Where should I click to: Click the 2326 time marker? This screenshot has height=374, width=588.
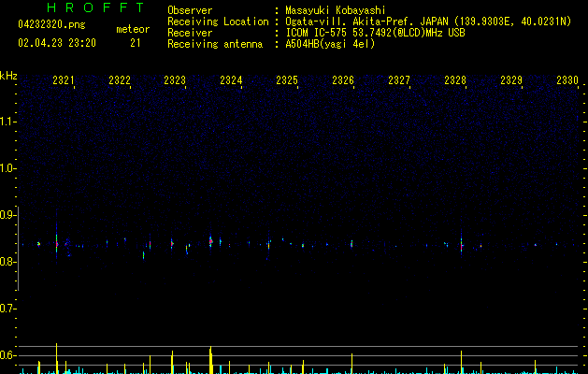tap(343, 79)
